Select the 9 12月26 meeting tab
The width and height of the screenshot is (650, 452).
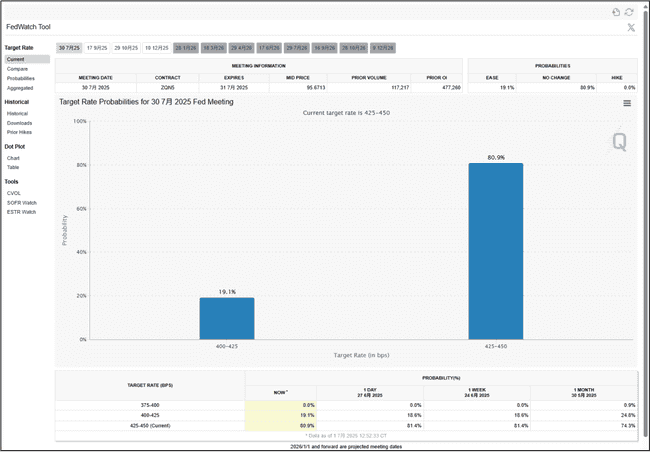383,48
